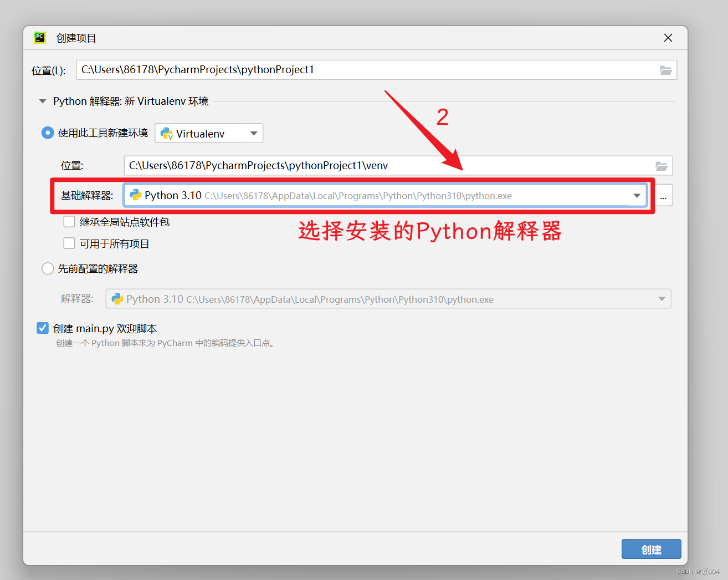
Task: Collapse Python interpreter section triangle
Action: (x=43, y=101)
